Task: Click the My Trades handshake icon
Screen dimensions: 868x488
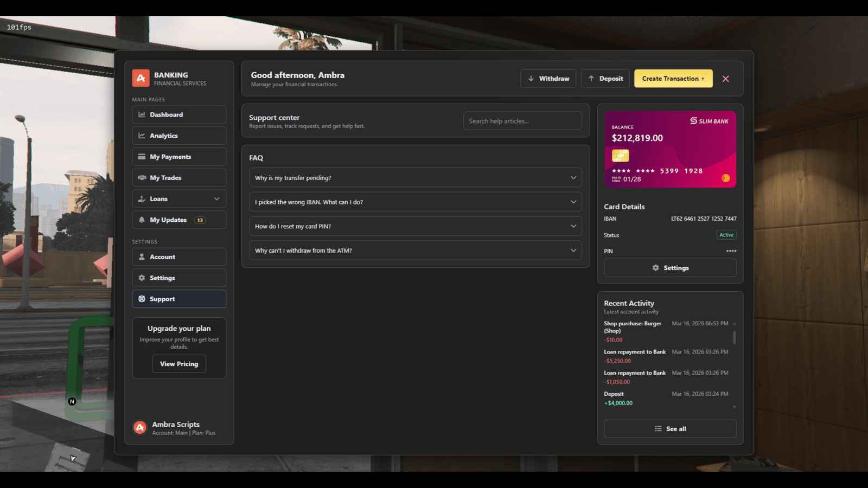Action: [142, 178]
